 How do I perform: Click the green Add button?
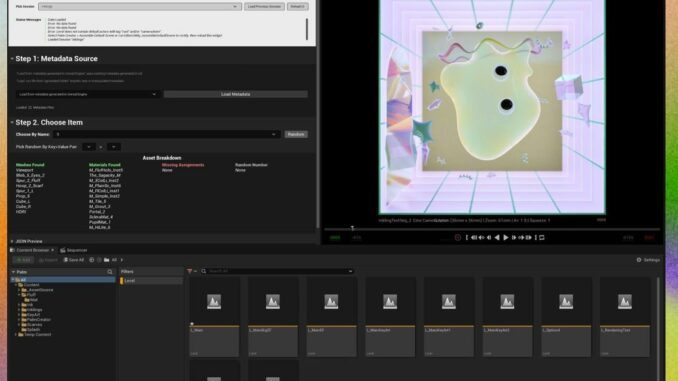(24, 260)
